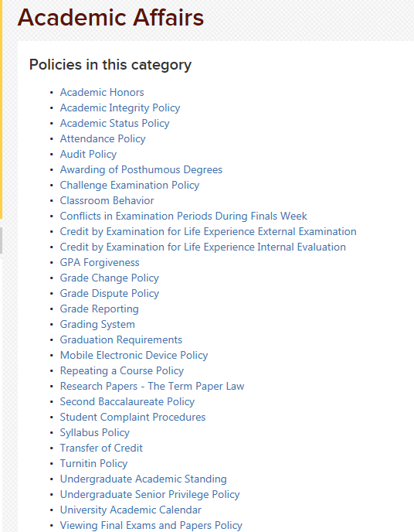Open Mobile Electronic Device Policy
This screenshot has height=532, width=414.
[x=134, y=355]
